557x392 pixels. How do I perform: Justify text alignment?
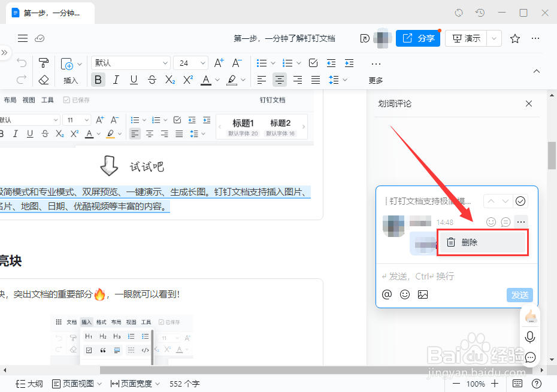coord(316,80)
